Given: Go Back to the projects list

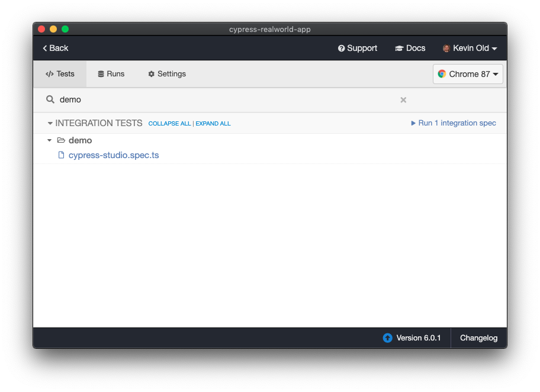Looking at the screenshot, I should 56,48.
